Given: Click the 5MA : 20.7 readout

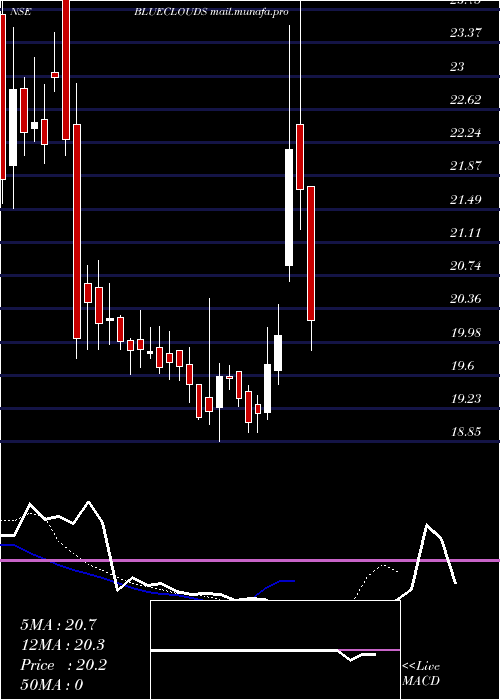Looking at the screenshot, I should (x=58, y=625).
